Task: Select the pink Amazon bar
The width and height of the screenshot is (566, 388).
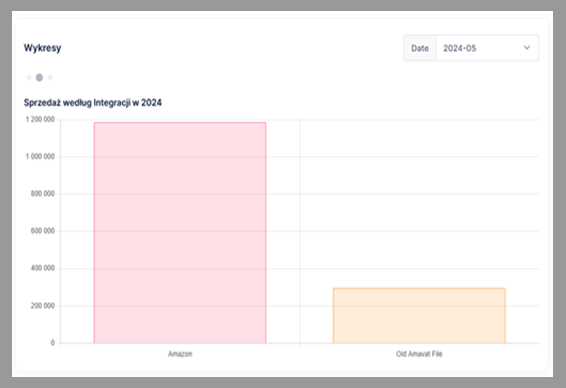Action: [x=180, y=233]
